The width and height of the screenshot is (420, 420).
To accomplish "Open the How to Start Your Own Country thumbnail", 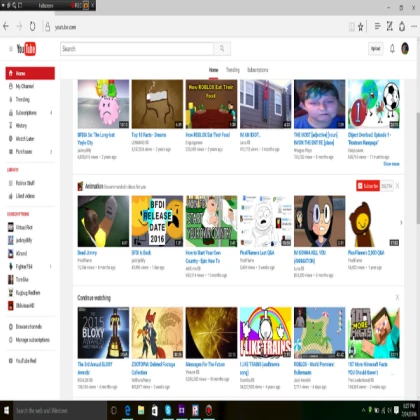I will (x=211, y=221).
